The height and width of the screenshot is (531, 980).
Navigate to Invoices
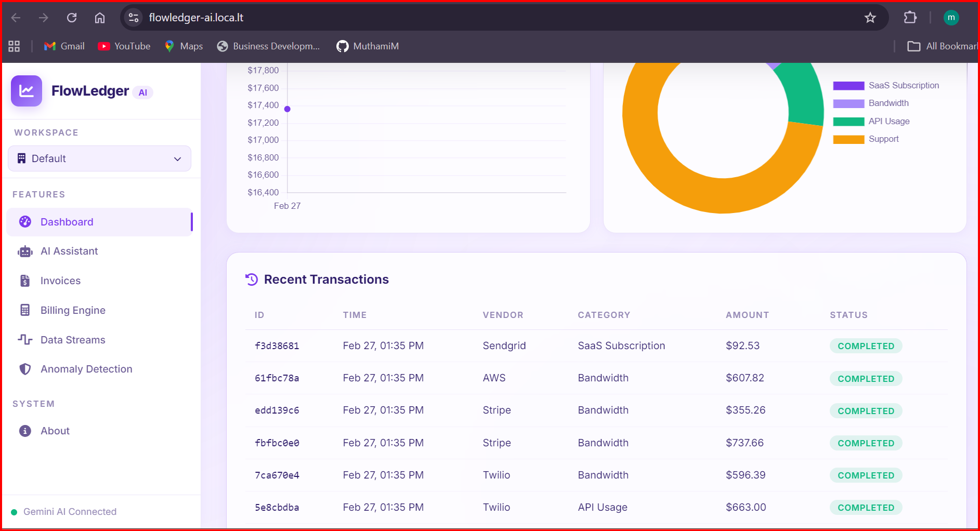pos(99,281)
